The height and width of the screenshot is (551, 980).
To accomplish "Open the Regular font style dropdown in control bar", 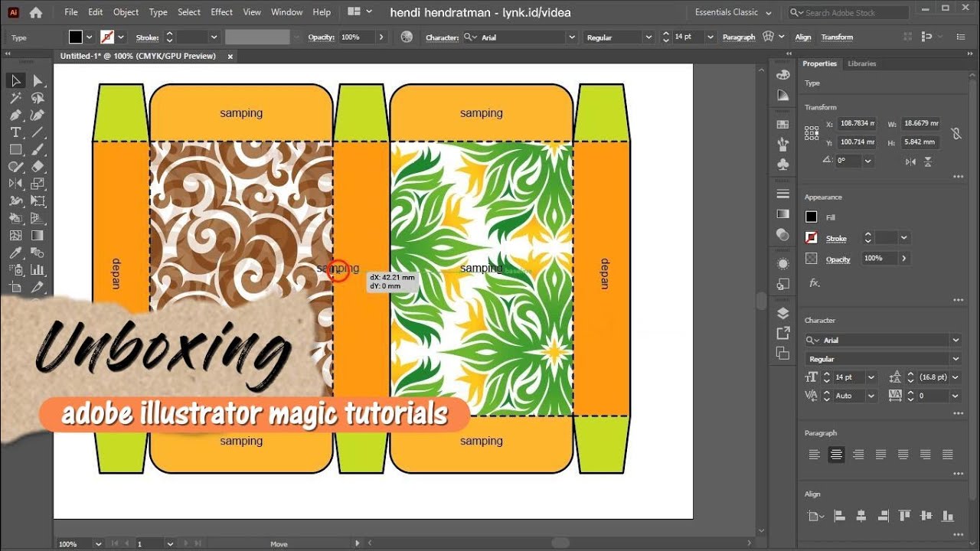I will click(648, 37).
